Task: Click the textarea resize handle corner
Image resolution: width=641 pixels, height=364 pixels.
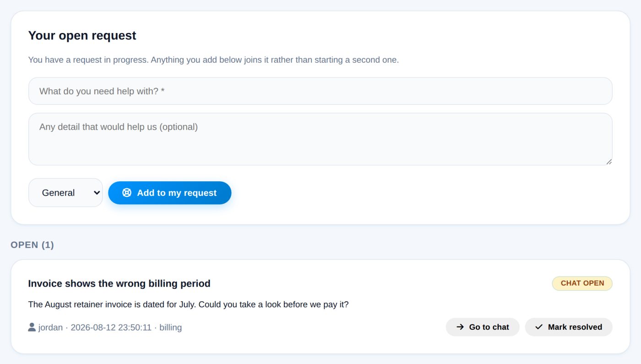Action: [608, 161]
